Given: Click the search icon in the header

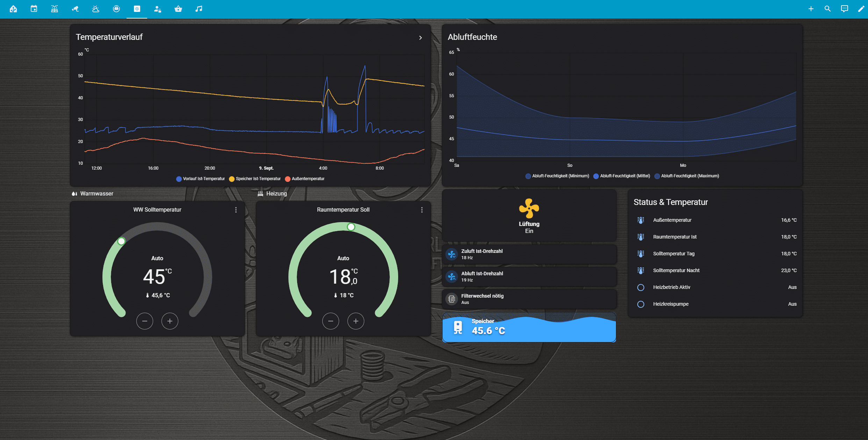Looking at the screenshot, I should (x=827, y=9).
